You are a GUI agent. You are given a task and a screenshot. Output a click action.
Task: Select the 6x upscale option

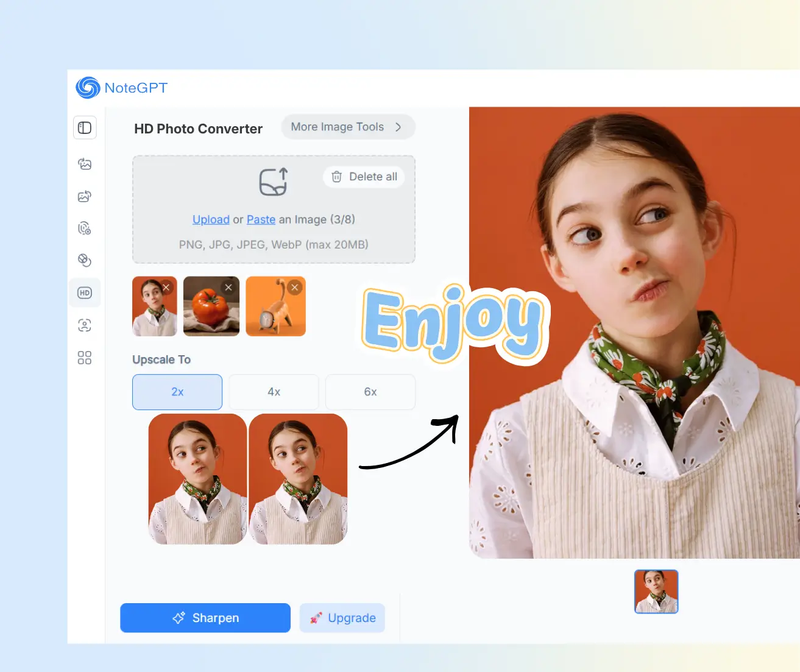(370, 392)
